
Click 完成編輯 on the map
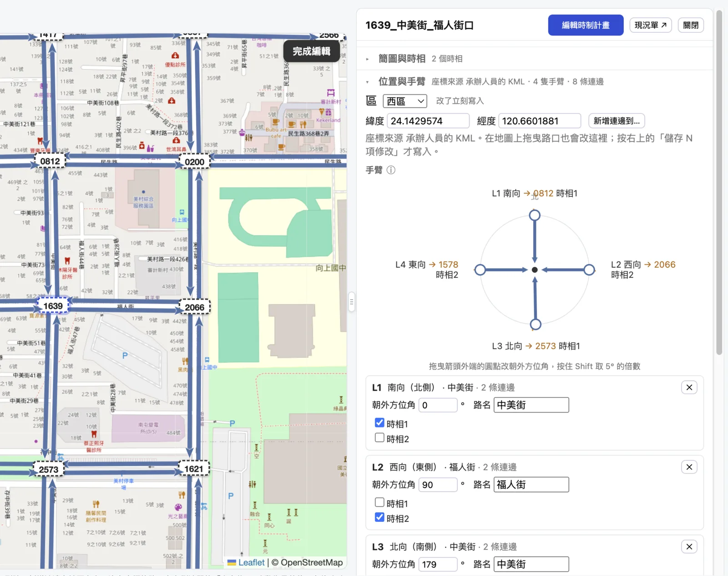point(312,51)
